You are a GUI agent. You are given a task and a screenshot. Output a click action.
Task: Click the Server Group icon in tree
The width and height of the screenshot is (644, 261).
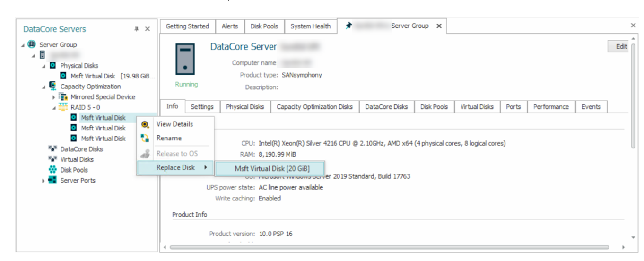(x=32, y=44)
